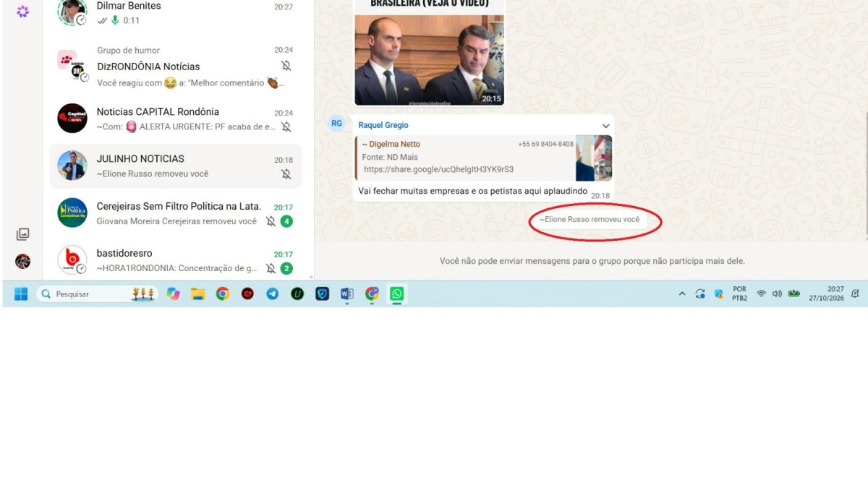Image resolution: width=868 pixels, height=488 pixels.
Task: Click the microphone icon under Dilmar Benites
Action: (x=115, y=20)
